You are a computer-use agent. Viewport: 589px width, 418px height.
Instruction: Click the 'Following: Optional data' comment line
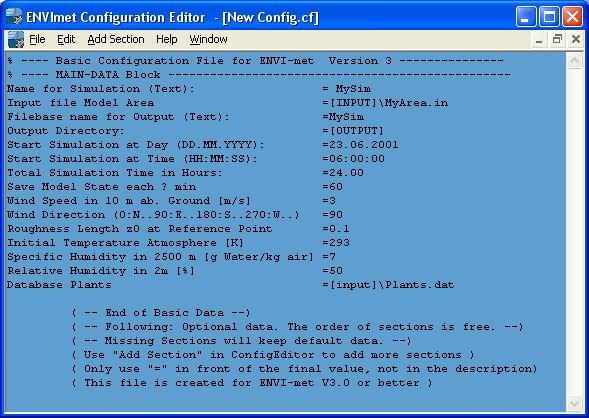point(297,327)
